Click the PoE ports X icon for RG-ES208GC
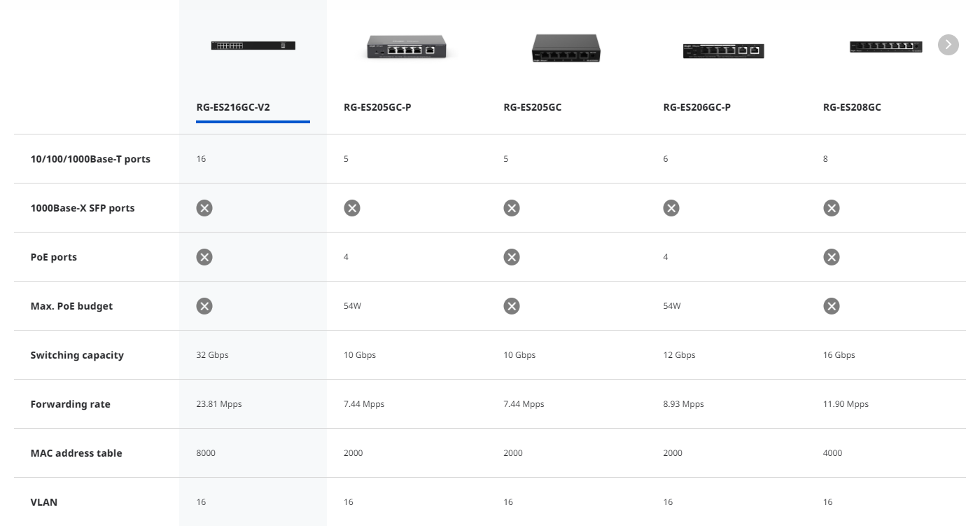 click(831, 257)
